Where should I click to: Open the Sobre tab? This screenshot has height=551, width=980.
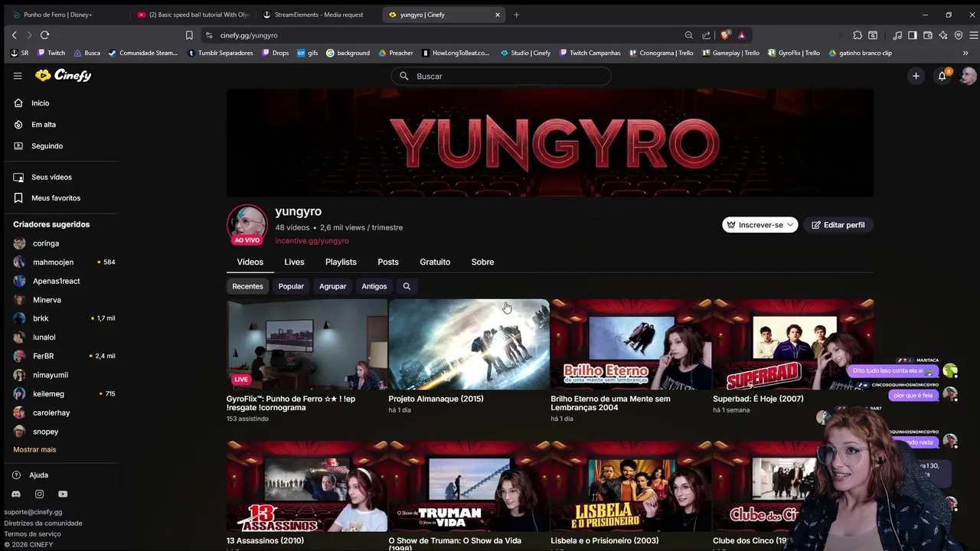482,262
